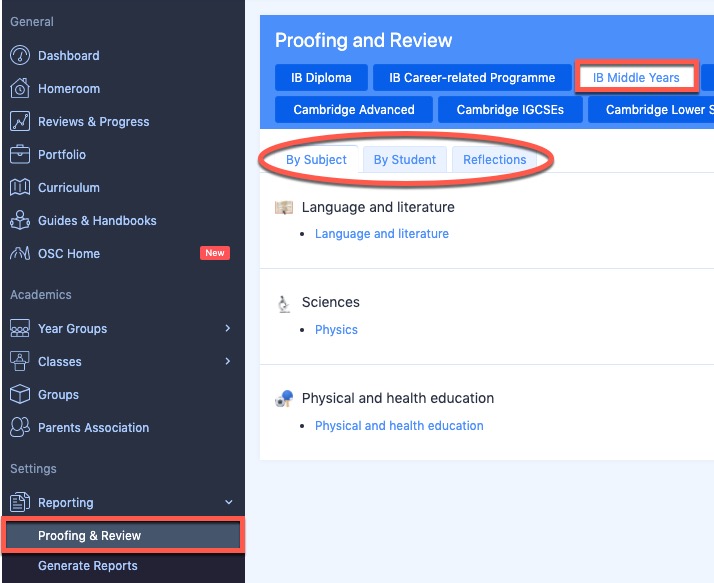Click the Proofing and Review heading
The image size is (714, 583).
[x=363, y=40]
